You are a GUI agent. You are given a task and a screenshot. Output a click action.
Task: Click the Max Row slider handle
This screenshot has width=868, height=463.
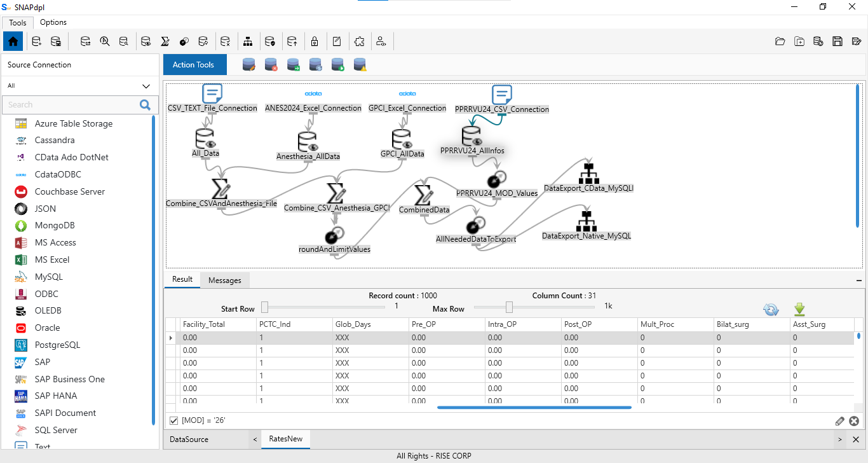pyautogui.click(x=509, y=308)
